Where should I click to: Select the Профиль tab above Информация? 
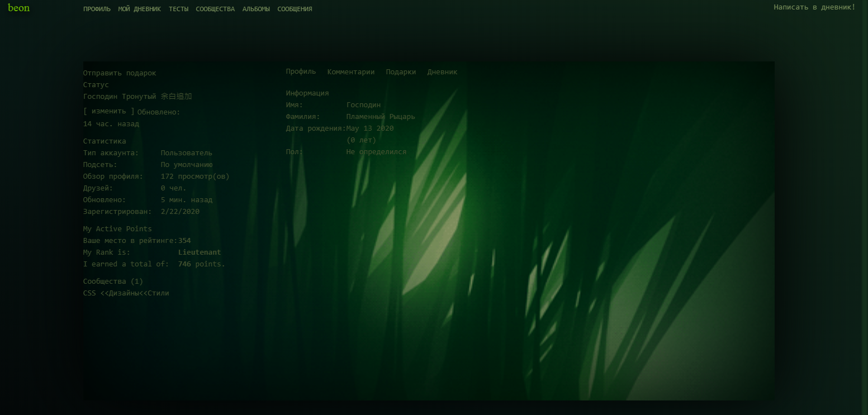pyautogui.click(x=301, y=72)
